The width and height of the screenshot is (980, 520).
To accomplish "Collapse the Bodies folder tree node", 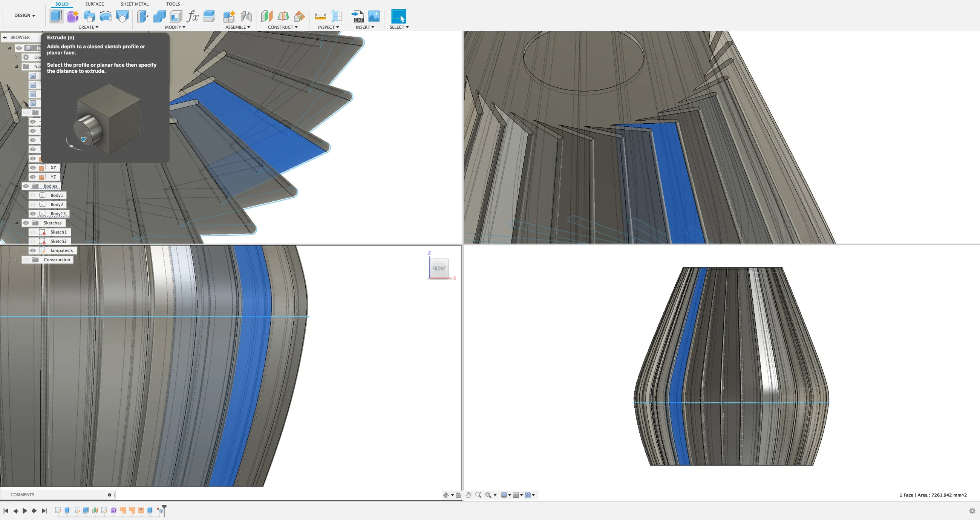I will (x=16, y=186).
